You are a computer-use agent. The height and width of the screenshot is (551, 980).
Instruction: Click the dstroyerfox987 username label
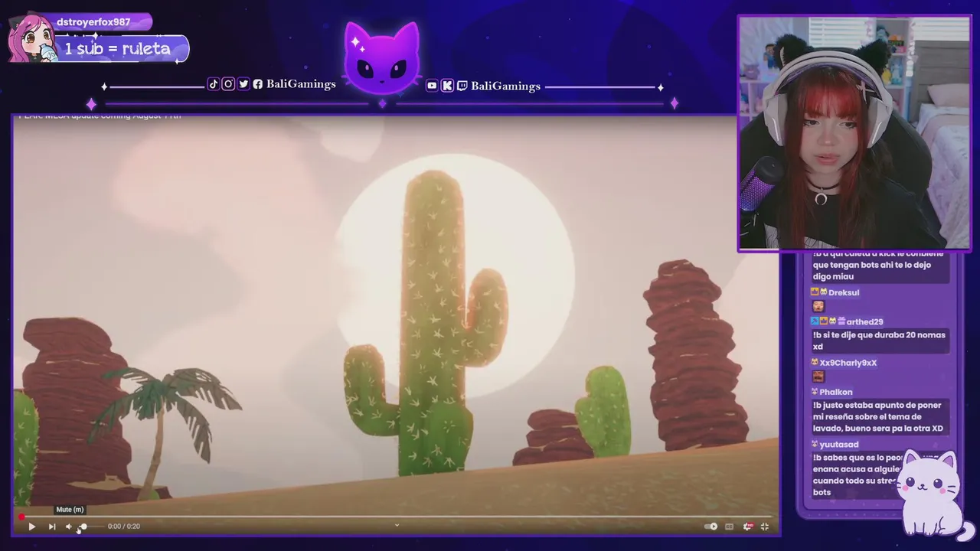pyautogui.click(x=93, y=22)
